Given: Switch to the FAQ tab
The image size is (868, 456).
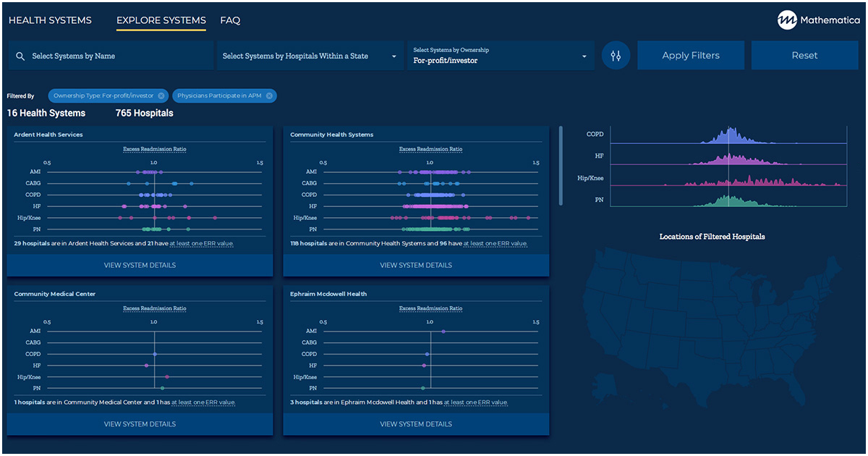Looking at the screenshot, I should (230, 20).
